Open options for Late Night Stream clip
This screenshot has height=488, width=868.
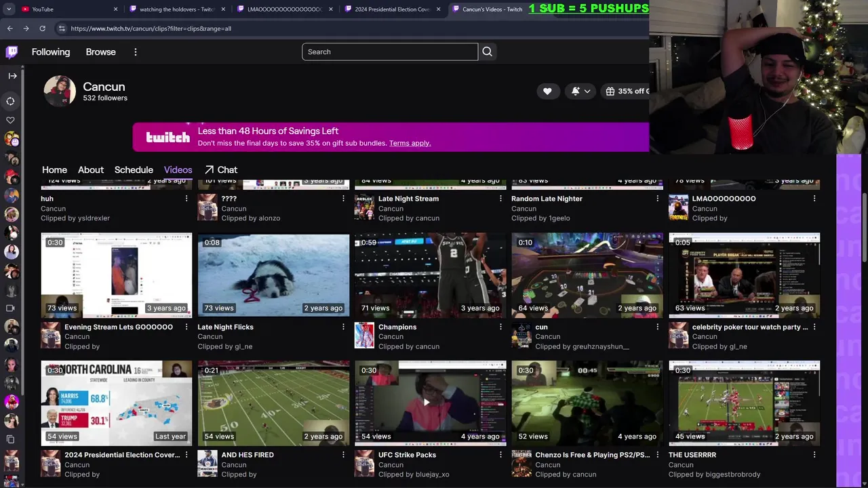[500, 199]
